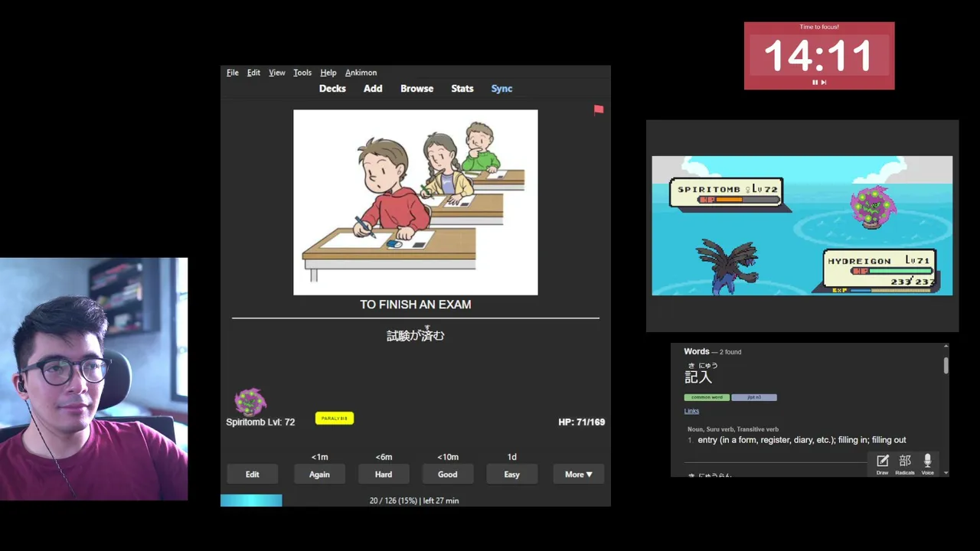Click the dictionary scroll-up arrow
Viewport: 980px width, 551px height.
click(x=946, y=347)
